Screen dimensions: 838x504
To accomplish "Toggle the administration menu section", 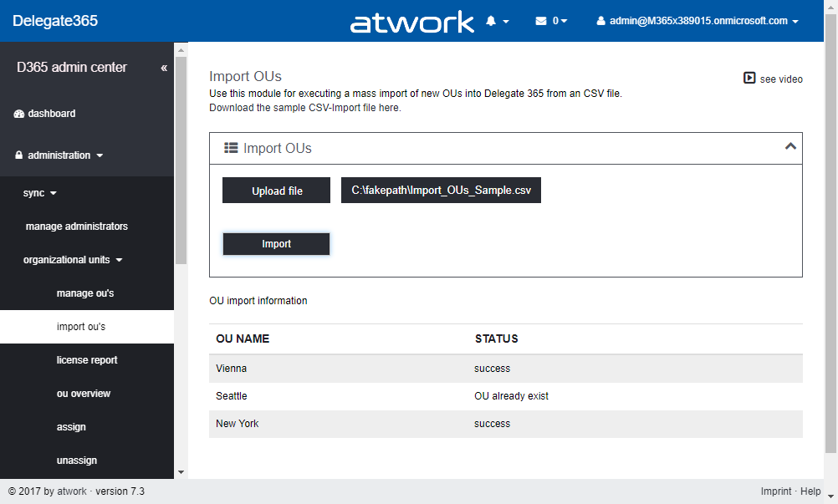I will (59, 155).
